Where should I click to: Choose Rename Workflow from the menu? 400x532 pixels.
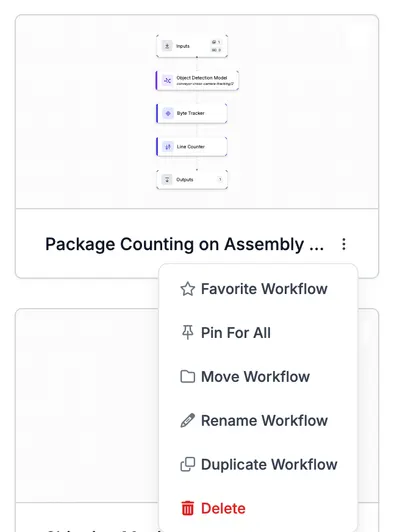tap(258, 420)
